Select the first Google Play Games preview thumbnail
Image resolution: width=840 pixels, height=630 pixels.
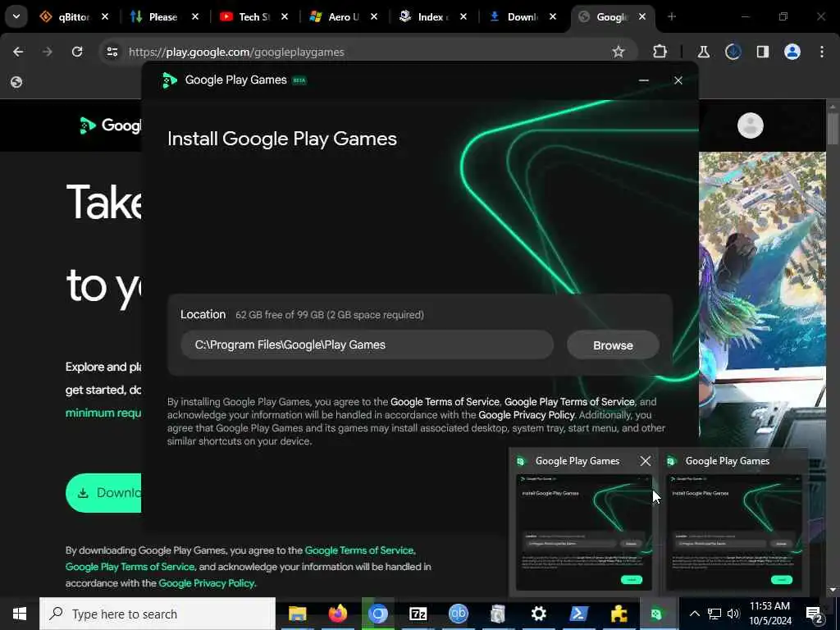coord(583,532)
